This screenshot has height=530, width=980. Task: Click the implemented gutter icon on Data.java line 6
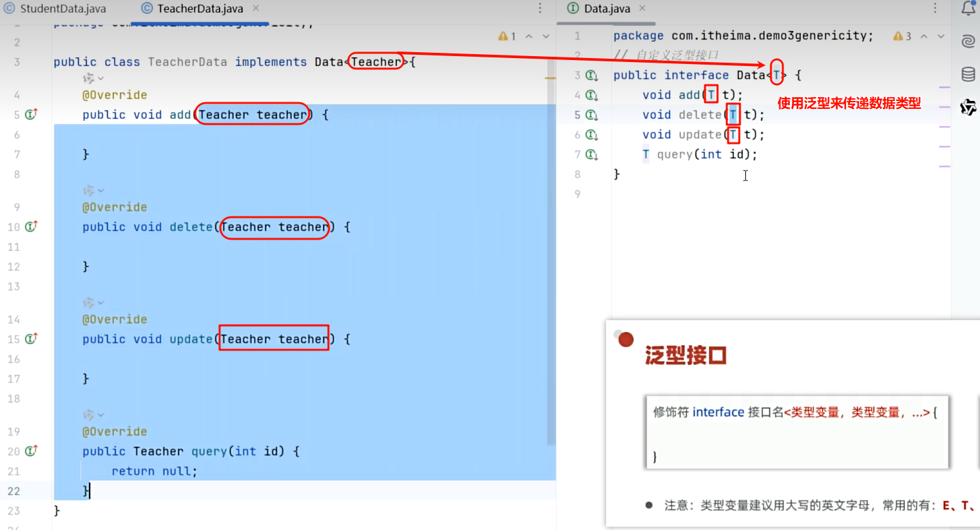592,135
